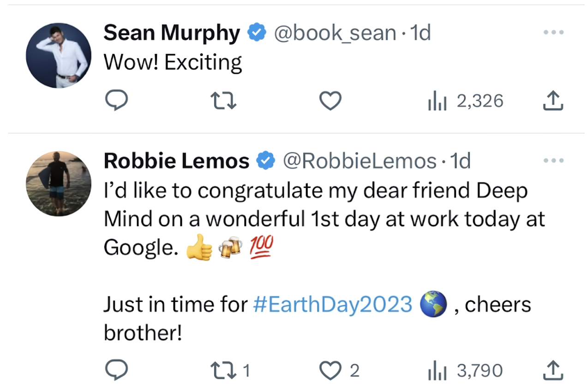The height and width of the screenshot is (392, 587).
Task: Reply to Sean Murphy's tweet
Action: (x=116, y=101)
